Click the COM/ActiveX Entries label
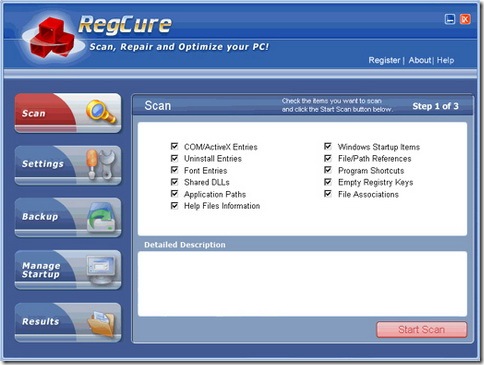This screenshot has width=484, height=365. point(221,147)
